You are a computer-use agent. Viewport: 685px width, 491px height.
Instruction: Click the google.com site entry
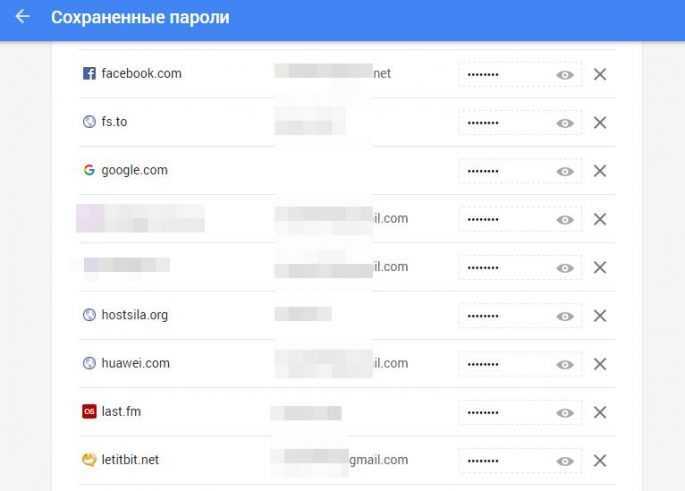tap(134, 170)
